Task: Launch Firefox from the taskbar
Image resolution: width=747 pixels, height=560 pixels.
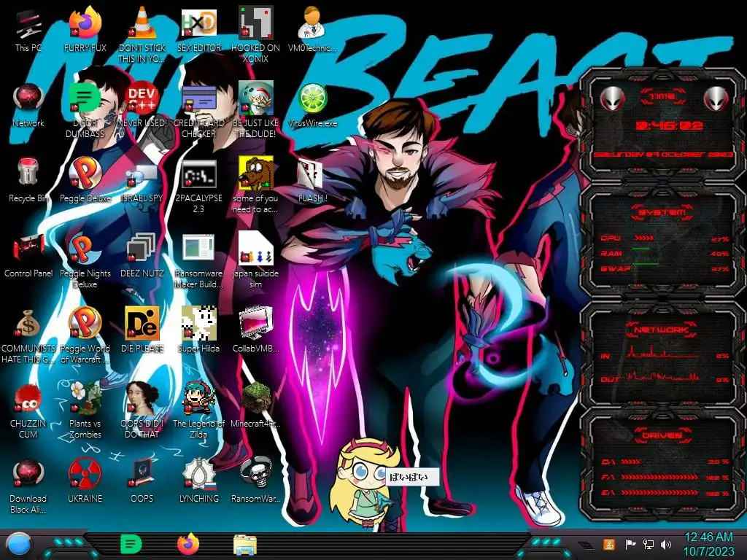Action: pyautogui.click(x=188, y=544)
